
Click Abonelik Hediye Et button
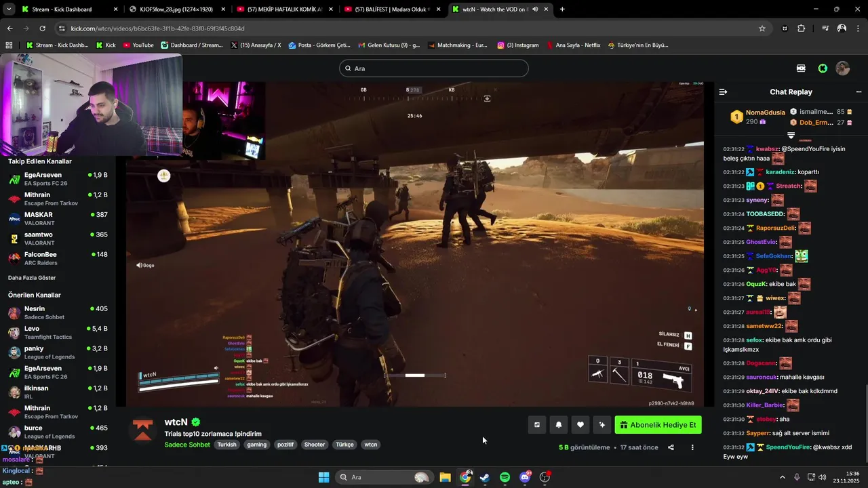point(658,425)
